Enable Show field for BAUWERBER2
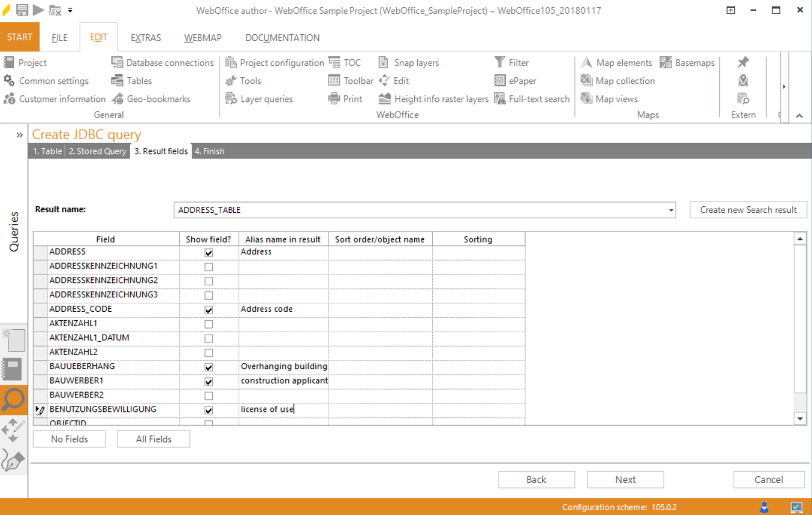Viewport: 812px width, 515px height. [208, 395]
